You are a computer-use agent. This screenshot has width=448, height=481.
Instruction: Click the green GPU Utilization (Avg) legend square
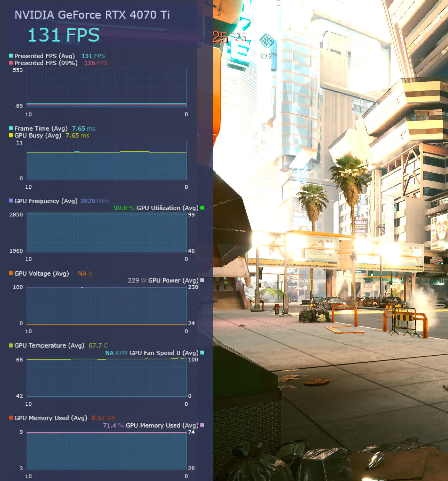pyautogui.click(x=202, y=208)
